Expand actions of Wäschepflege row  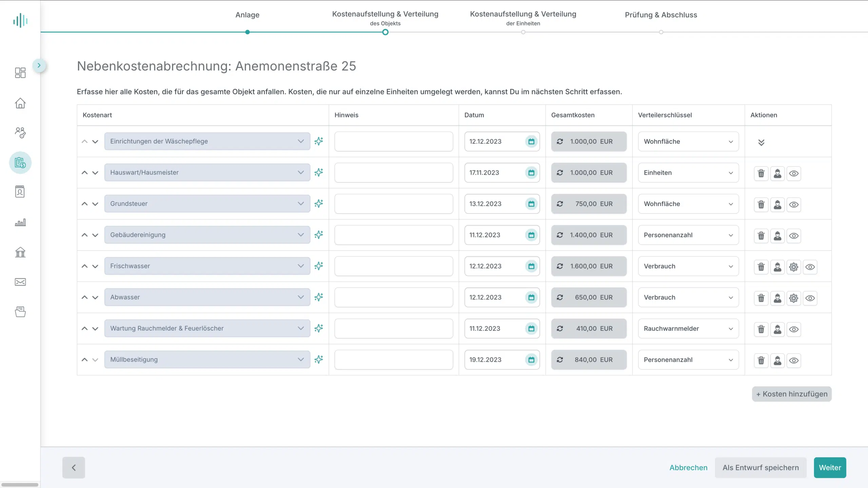pyautogui.click(x=761, y=142)
